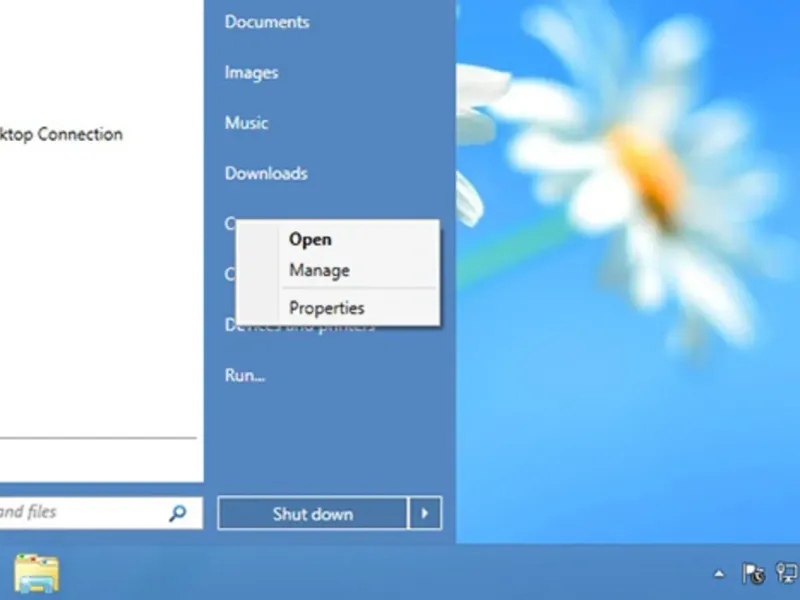The height and width of the screenshot is (600, 800).
Task: Launch the Run... dialog
Action: click(x=245, y=376)
